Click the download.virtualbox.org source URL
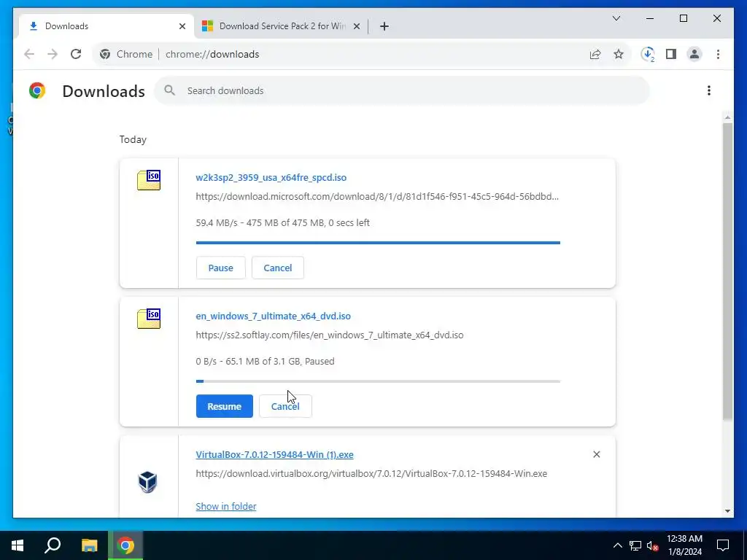The width and height of the screenshot is (747, 560). click(371, 473)
